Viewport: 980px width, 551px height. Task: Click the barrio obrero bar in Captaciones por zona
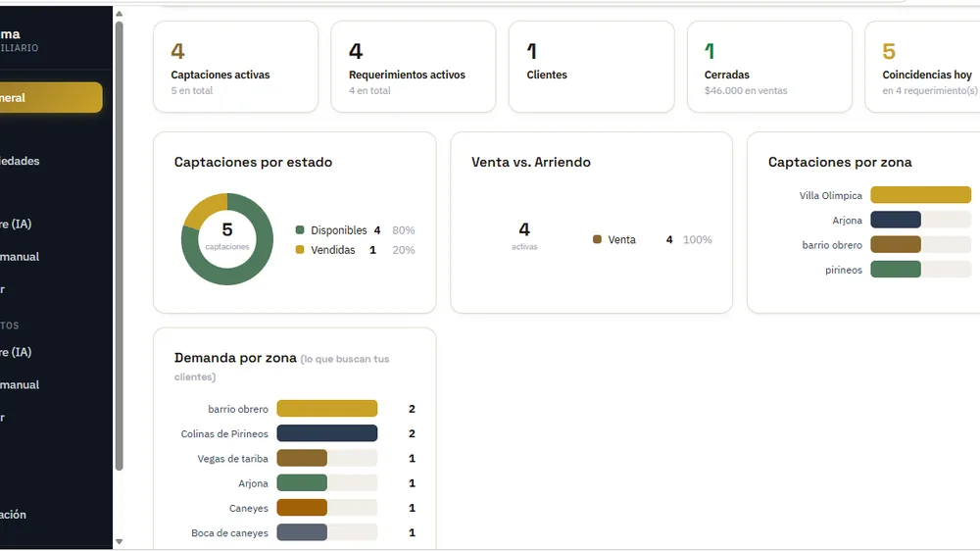[x=896, y=244]
